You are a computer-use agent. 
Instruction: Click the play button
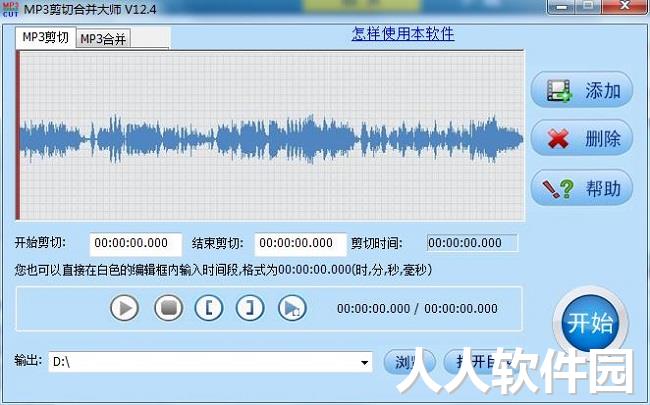pos(124,308)
